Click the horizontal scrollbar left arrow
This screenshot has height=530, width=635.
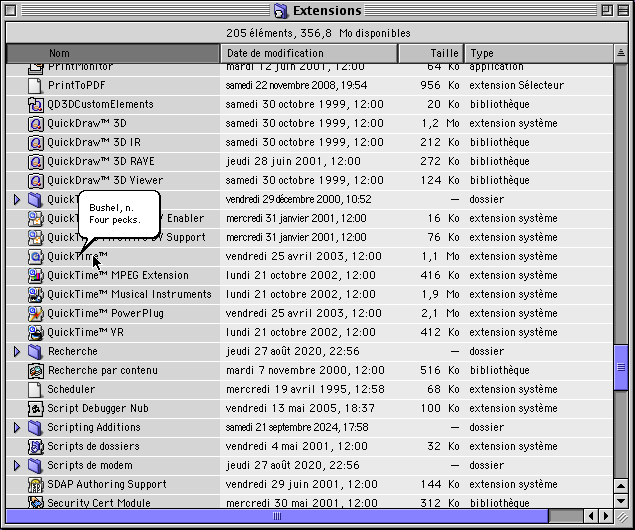[x=591, y=516]
